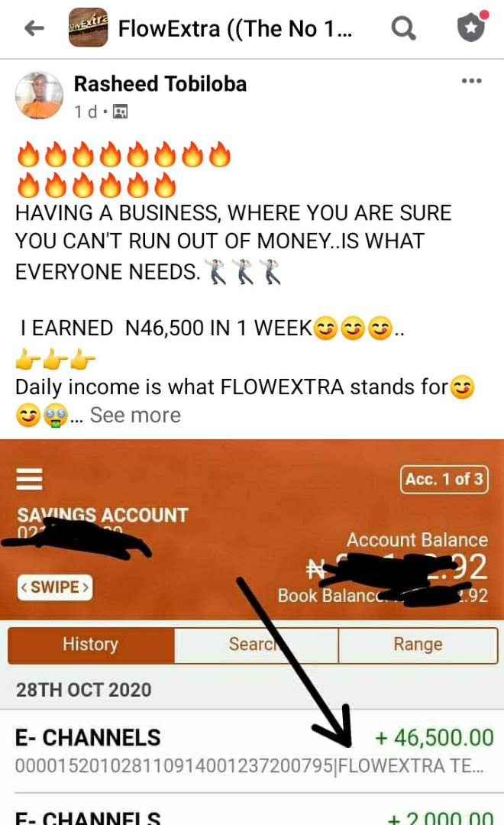This screenshot has height=825, width=504.
Task: Open the E-CHANNELS 46,500.00 transaction
Action: point(252,751)
